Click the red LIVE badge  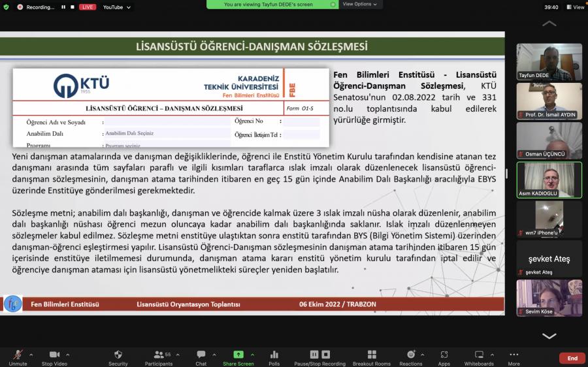pos(88,7)
